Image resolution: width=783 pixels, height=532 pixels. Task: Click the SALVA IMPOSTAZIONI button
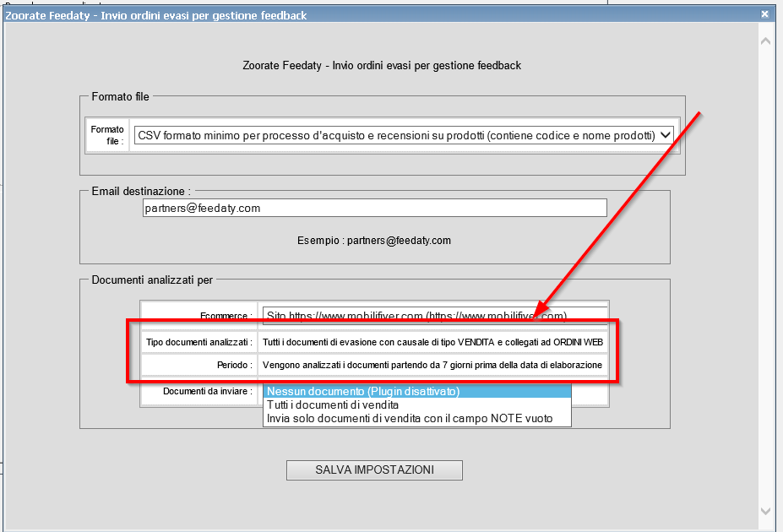tap(374, 470)
